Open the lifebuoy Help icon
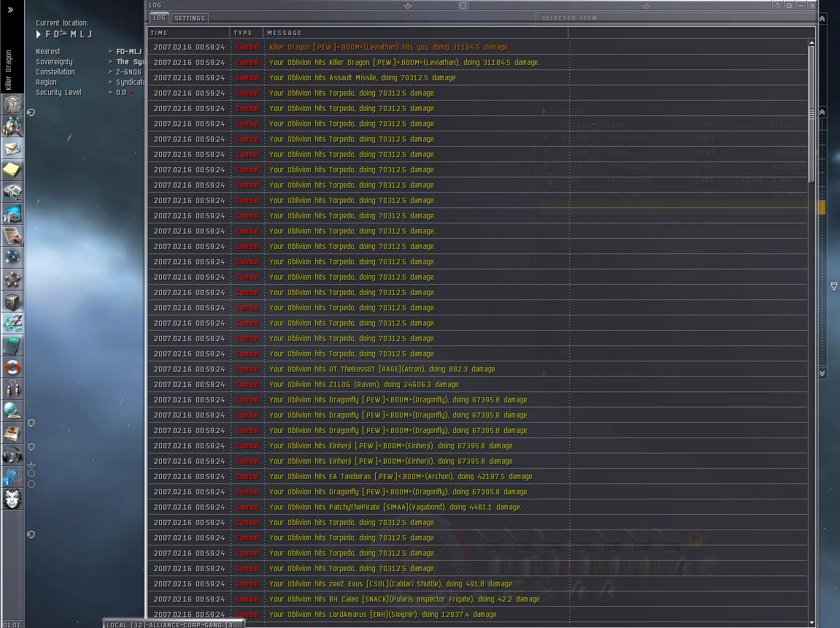The width and height of the screenshot is (840, 628). 12,367
